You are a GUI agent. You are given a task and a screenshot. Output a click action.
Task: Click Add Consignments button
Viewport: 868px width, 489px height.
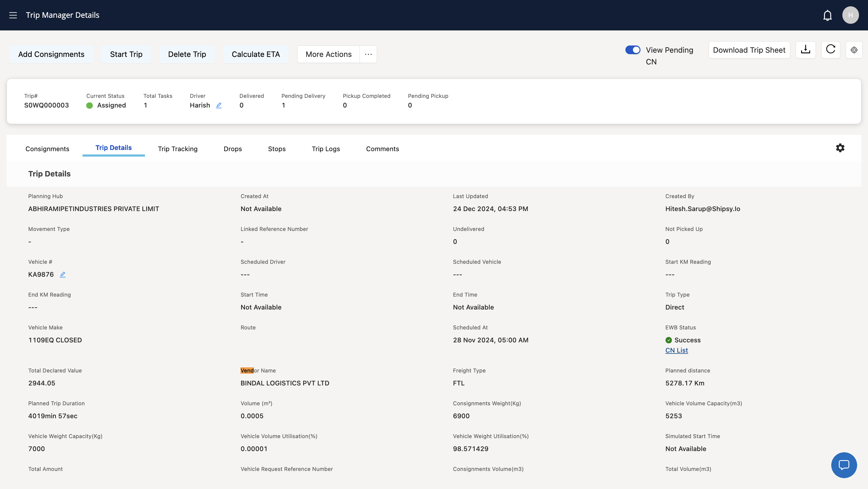pyautogui.click(x=51, y=54)
